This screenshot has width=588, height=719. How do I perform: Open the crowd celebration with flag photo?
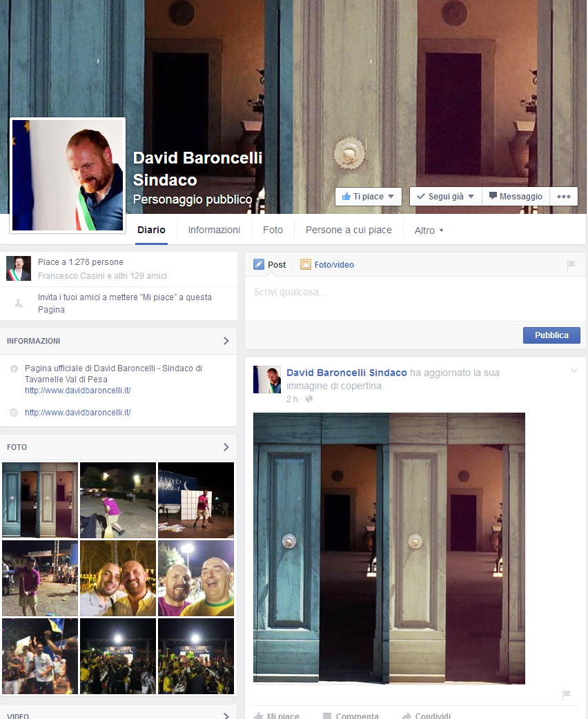click(x=40, y=656)
